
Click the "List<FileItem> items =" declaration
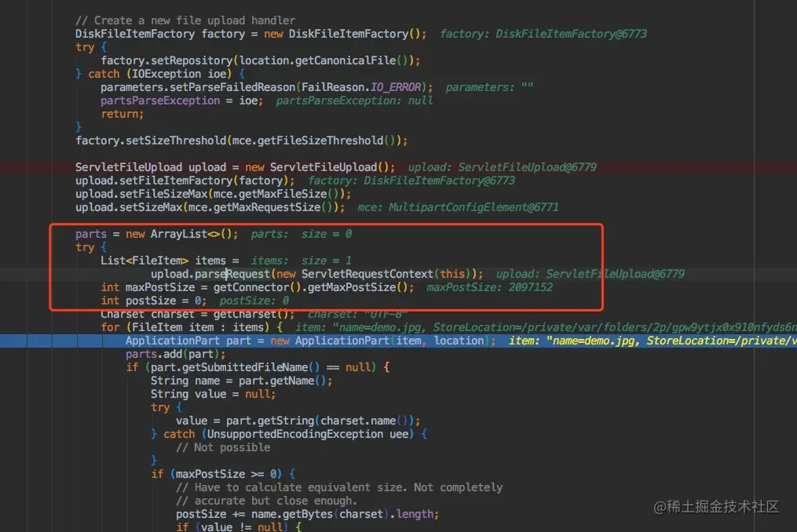[170, 261]
